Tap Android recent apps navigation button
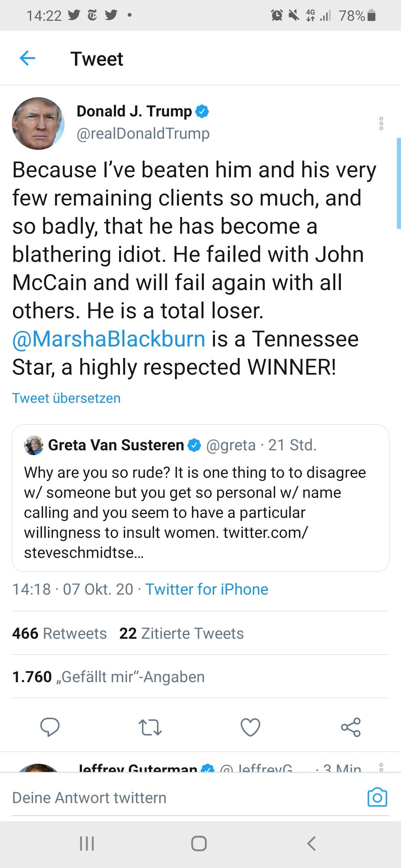 (87, 844)
